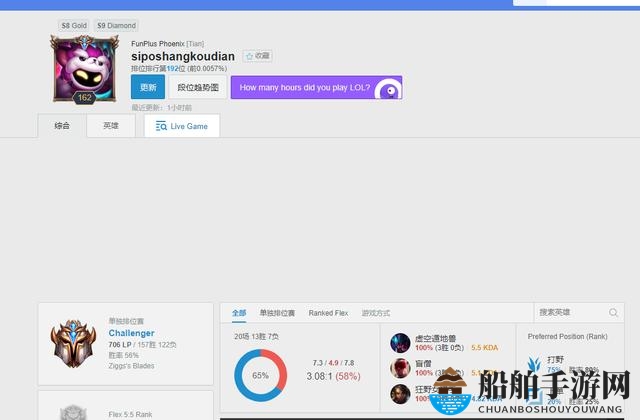
Task: Click the 706 LP rank points text
Action: pos(120,345)
